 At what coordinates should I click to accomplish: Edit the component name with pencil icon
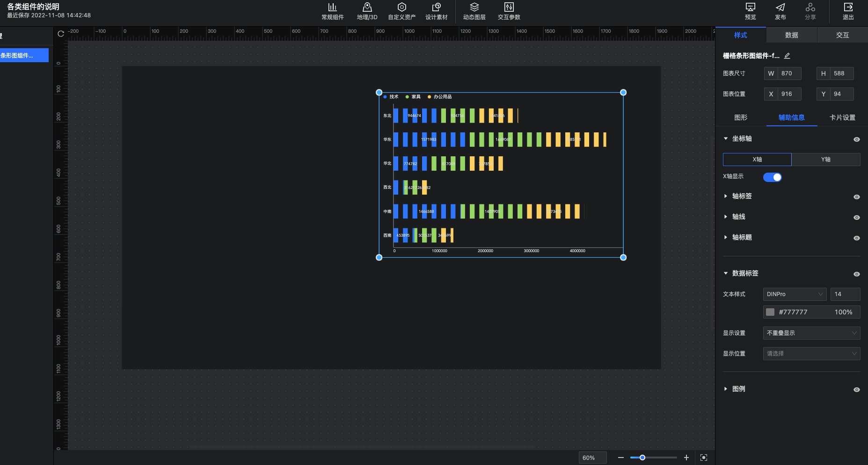[x=787, y=56]
